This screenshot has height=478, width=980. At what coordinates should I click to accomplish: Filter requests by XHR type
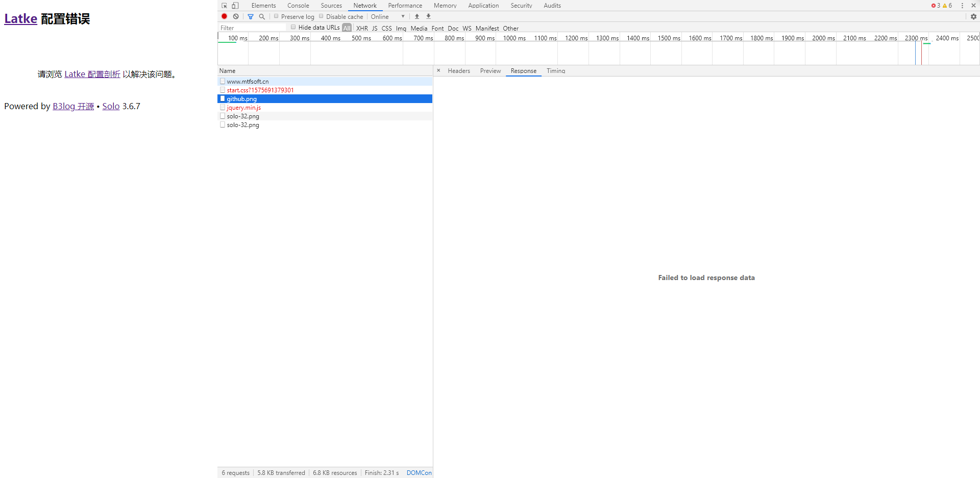pyautogui.click(x=362, y=28)
